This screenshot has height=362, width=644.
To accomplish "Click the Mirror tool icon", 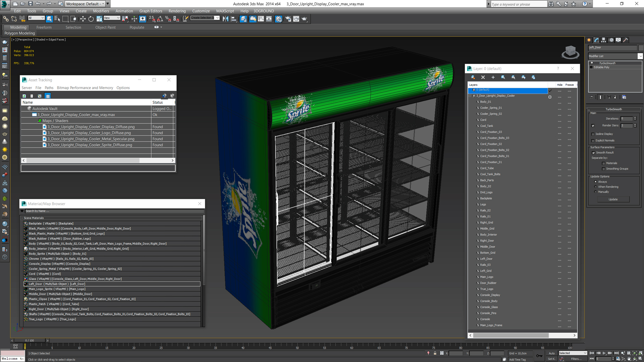I will tap(225, 19).
